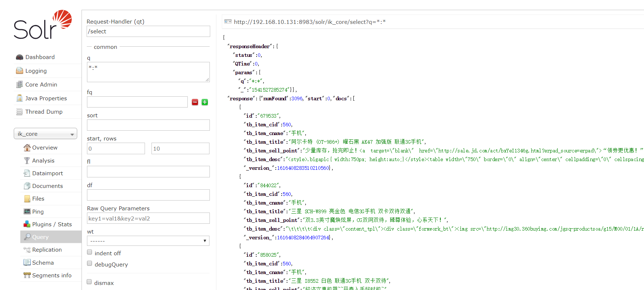This screenshot has height=290, width=644.
Task: Open Java Properties page
Action: coord(46,98)
